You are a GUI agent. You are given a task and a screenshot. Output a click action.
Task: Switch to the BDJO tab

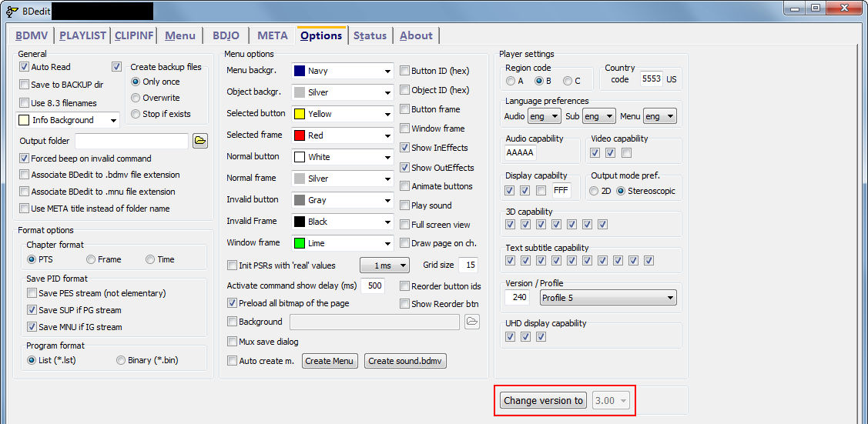click(x=226, y=35)
